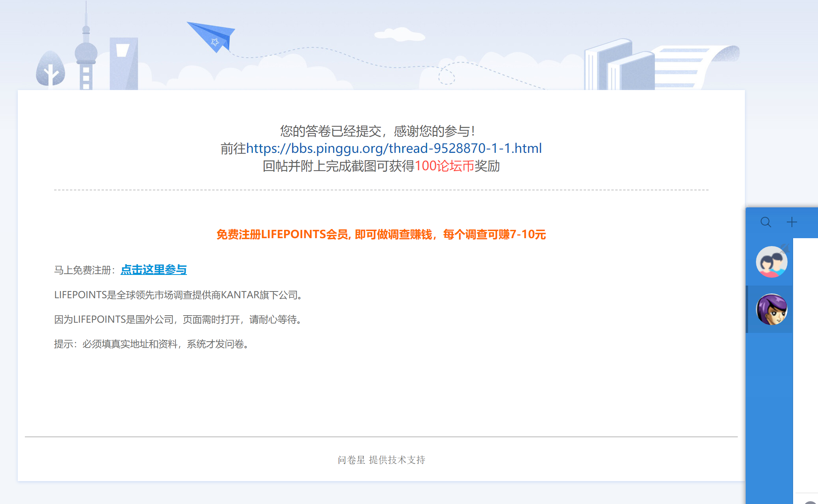The width and height of the screenshot is (818, 504).
Task: Click the tree illustration at top left
Action: coord(50,69)
